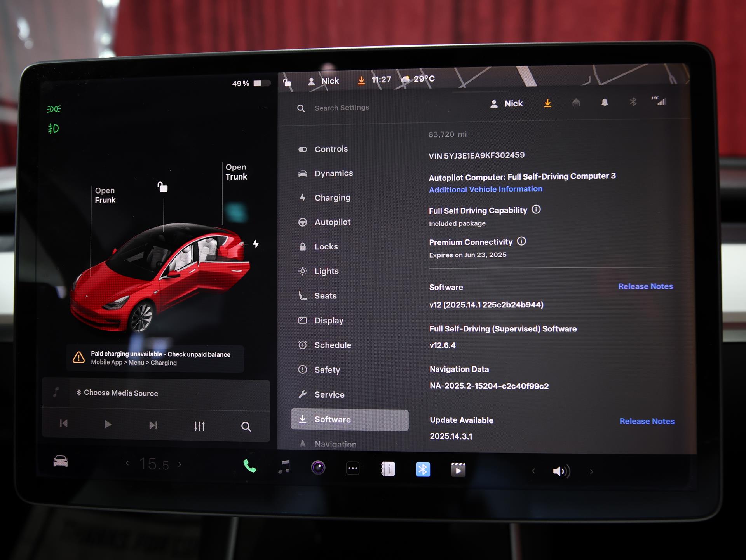Select Choose Media Source

pos(117,393)
